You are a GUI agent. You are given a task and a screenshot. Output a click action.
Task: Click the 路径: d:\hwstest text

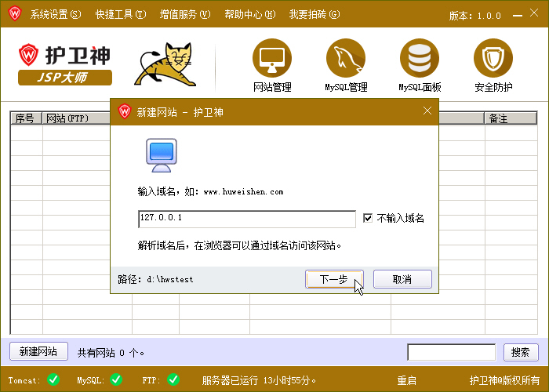[155, 279]
